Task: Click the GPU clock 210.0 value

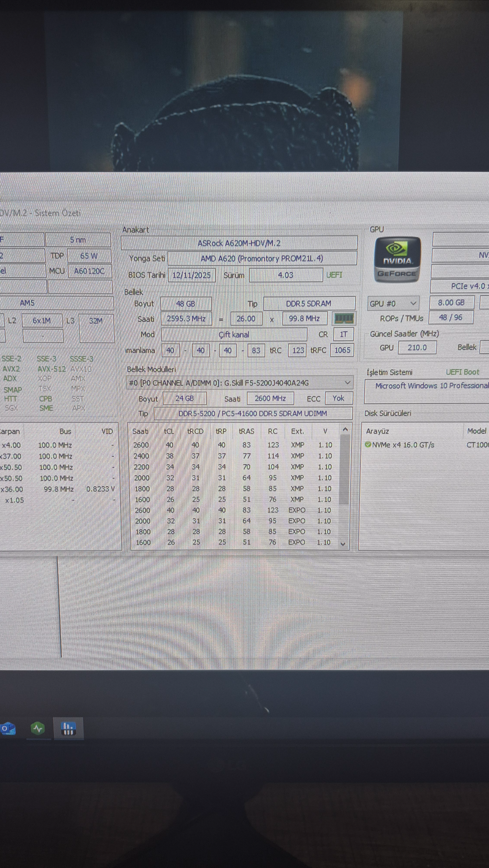Action: point(417,348)
